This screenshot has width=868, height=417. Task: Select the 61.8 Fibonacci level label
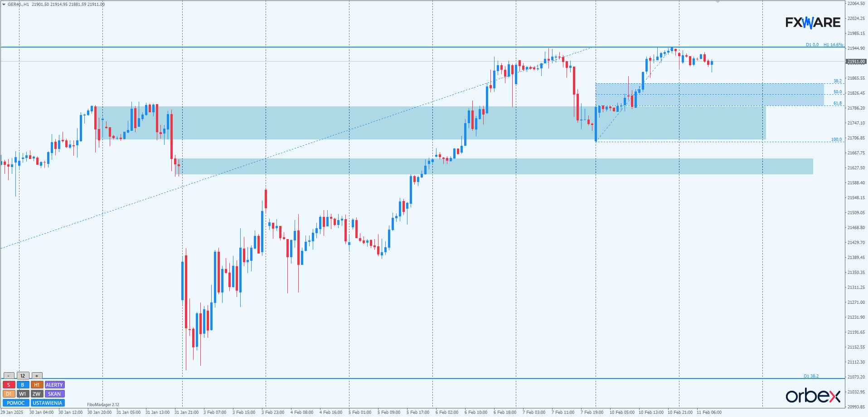tap(837, 103)
